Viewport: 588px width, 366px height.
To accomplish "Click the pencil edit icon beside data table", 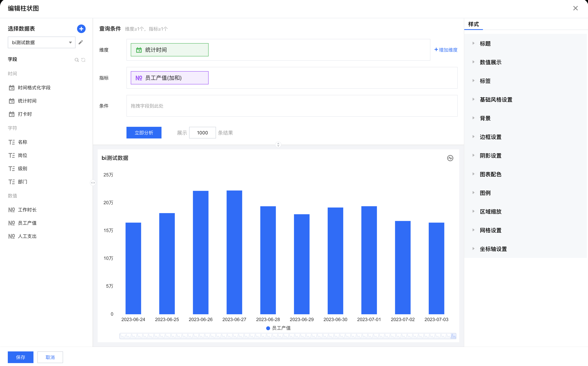I will (81, 42).
